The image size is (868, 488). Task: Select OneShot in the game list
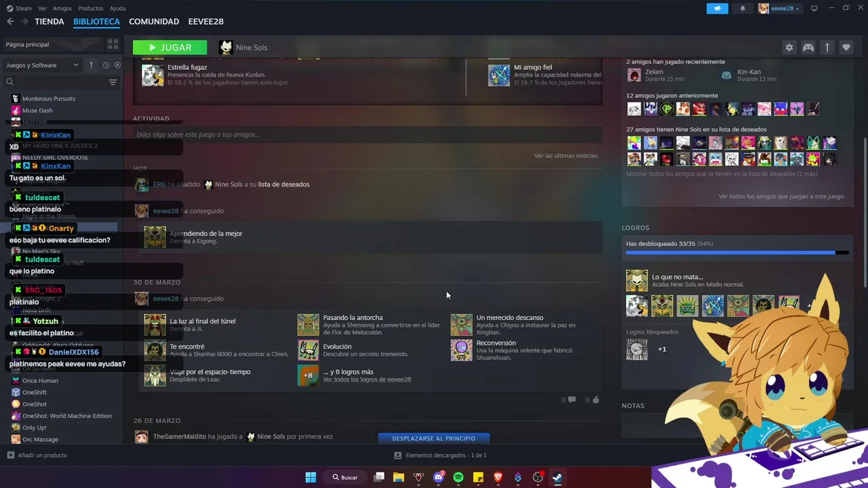click(35, 404)
